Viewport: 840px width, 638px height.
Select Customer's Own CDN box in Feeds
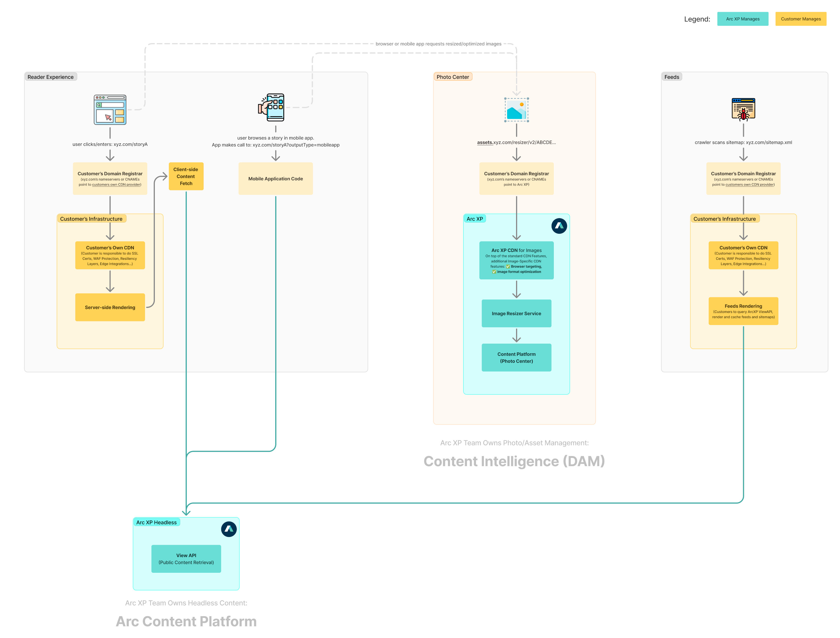744,256
